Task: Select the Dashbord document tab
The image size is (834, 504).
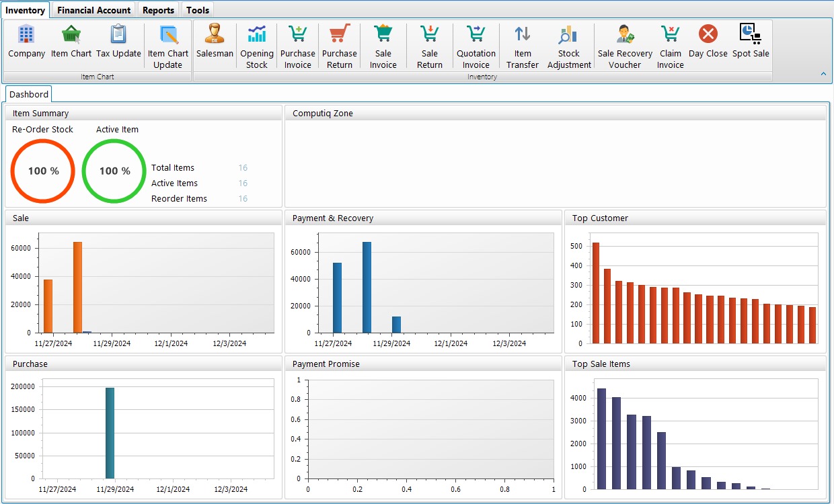Action: coord(29,94)
